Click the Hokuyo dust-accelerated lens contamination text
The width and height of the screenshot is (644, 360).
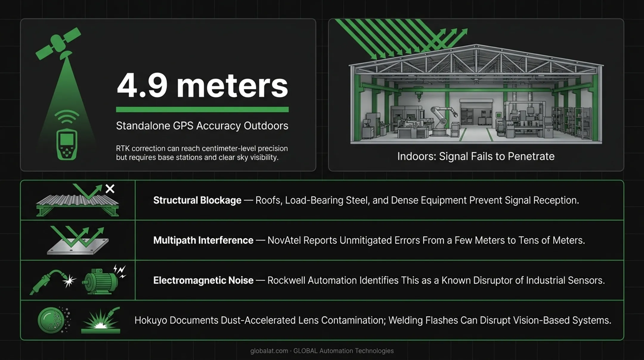tap(260, 320)
